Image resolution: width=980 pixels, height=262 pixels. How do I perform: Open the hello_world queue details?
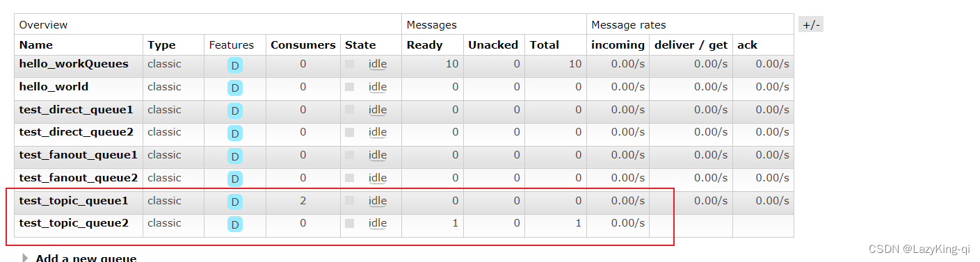(54, 87)
